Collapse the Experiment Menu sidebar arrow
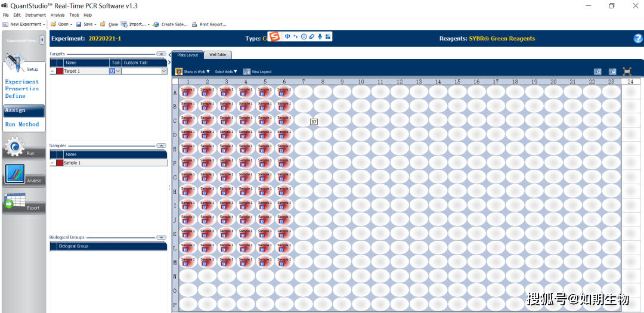 (41, 41)
